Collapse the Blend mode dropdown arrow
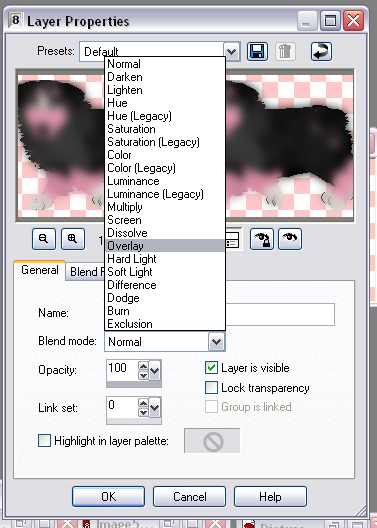This screenshot has height=528, width=377. point(216,342)
